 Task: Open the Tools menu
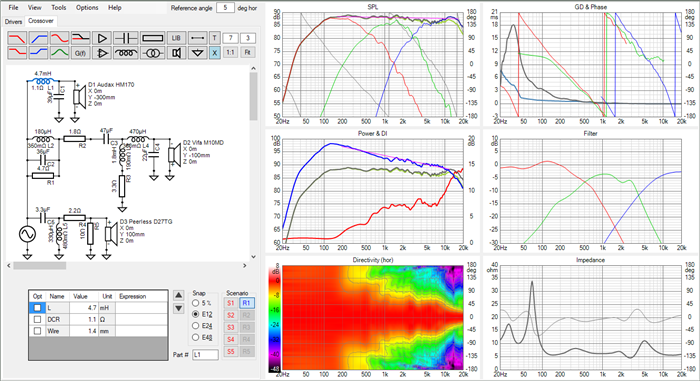(x=58, y=8)
